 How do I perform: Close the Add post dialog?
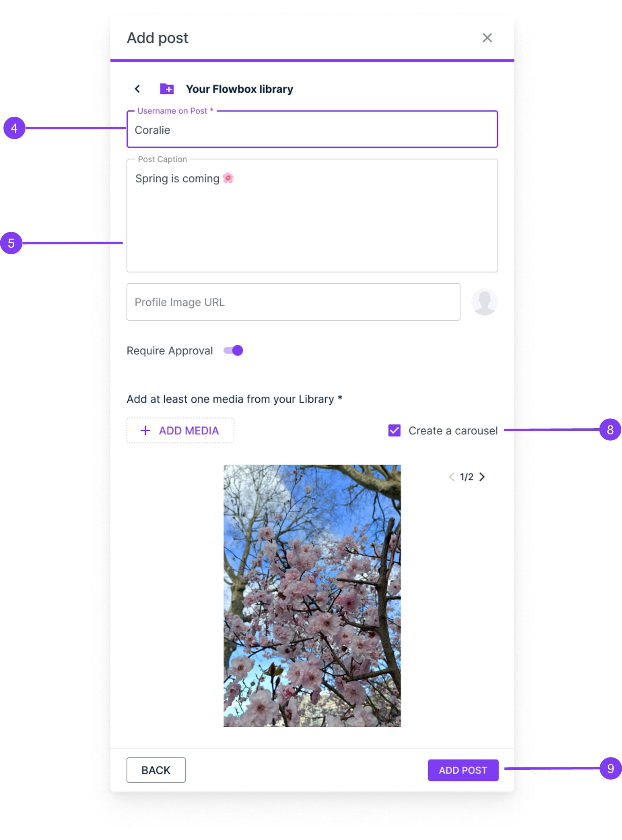click(x=487, y=38)
